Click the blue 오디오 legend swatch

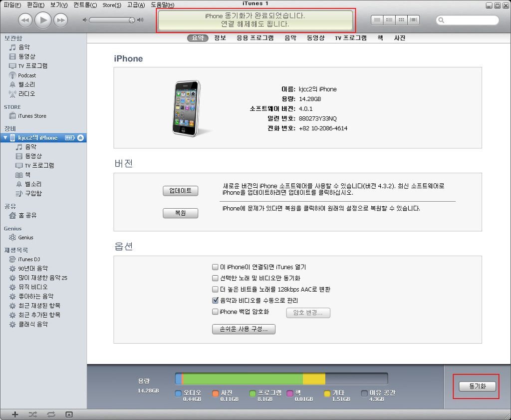point(178,393)
